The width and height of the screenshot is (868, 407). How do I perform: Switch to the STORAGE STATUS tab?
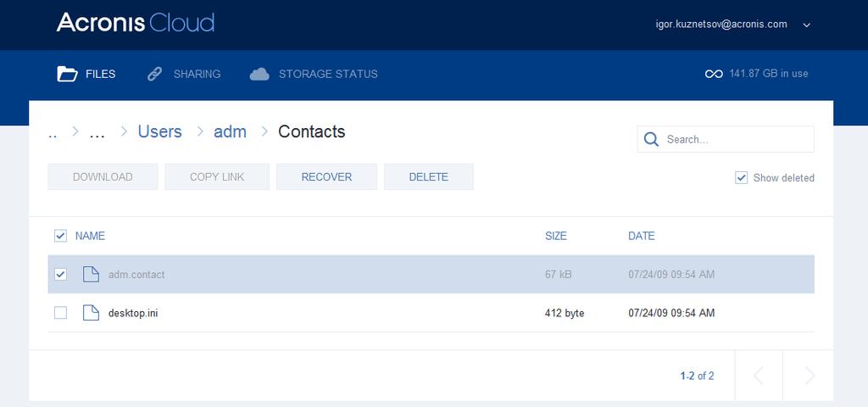tap(328, 74)
